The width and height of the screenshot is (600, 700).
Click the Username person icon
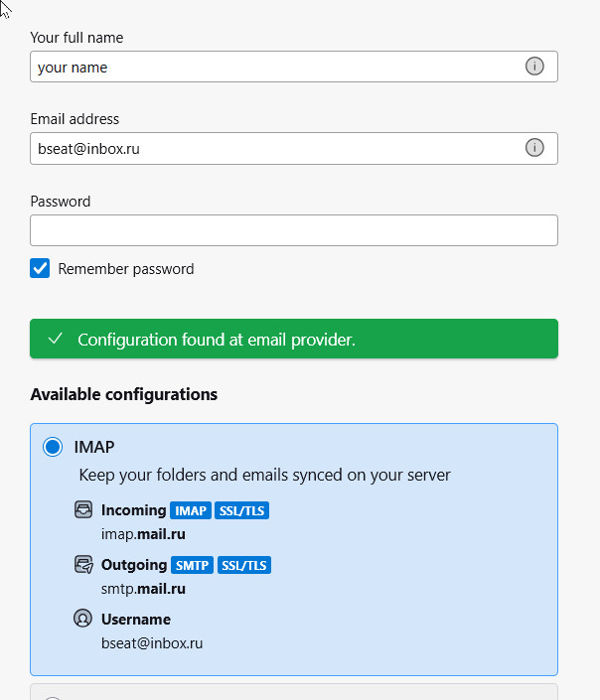click(83, 619)
